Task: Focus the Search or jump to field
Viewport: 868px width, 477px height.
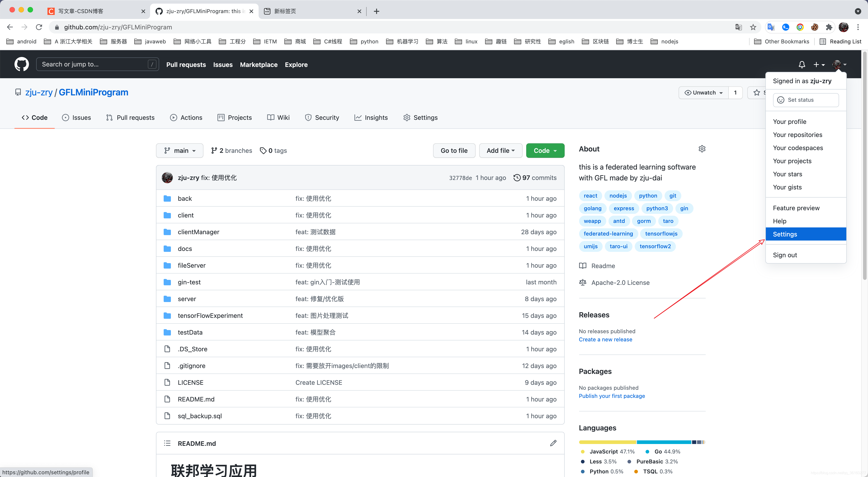Action: tap(97, 64)
